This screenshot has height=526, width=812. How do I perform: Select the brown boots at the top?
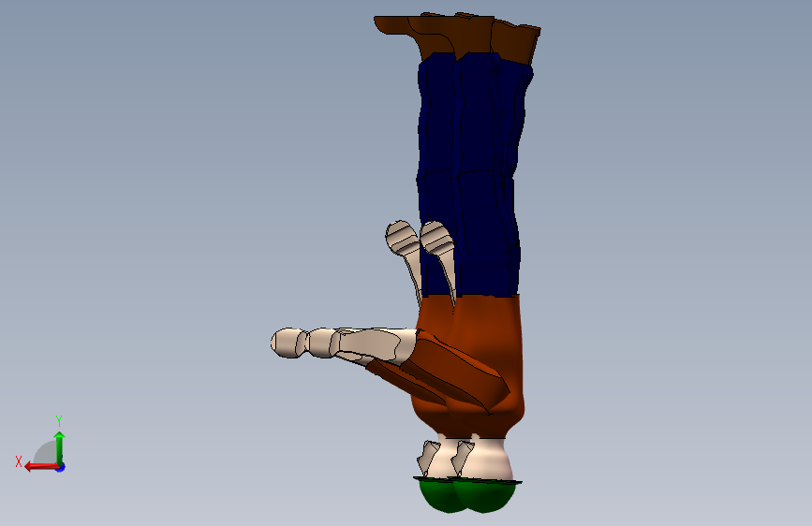pyautogui.click(x=457, y=37)
